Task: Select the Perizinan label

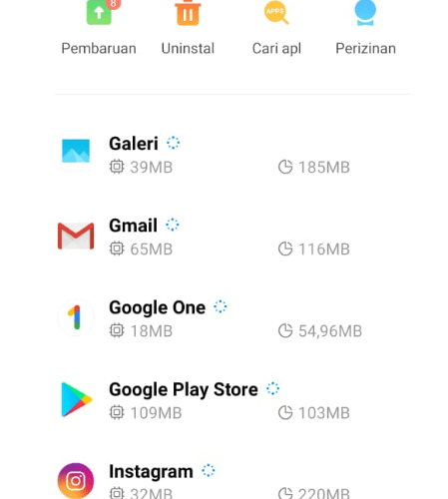Action: coord(365,49)
